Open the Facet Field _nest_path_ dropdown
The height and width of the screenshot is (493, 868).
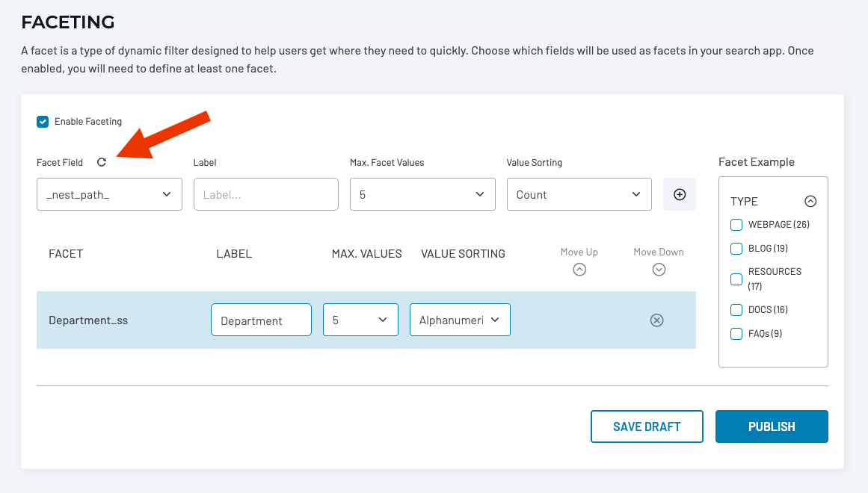pos(109,194)
